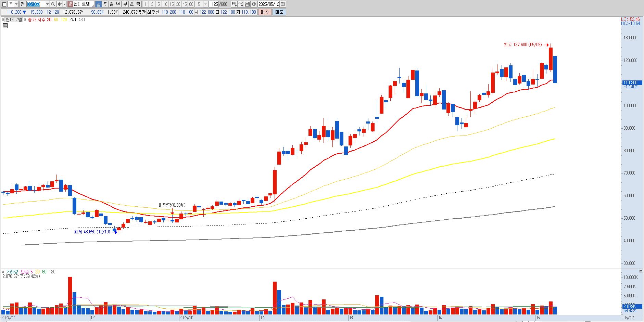Click the 매수 buy button
Image resolution: width=644 pixels, height=322 pixels.
click(x=265, y=12)
